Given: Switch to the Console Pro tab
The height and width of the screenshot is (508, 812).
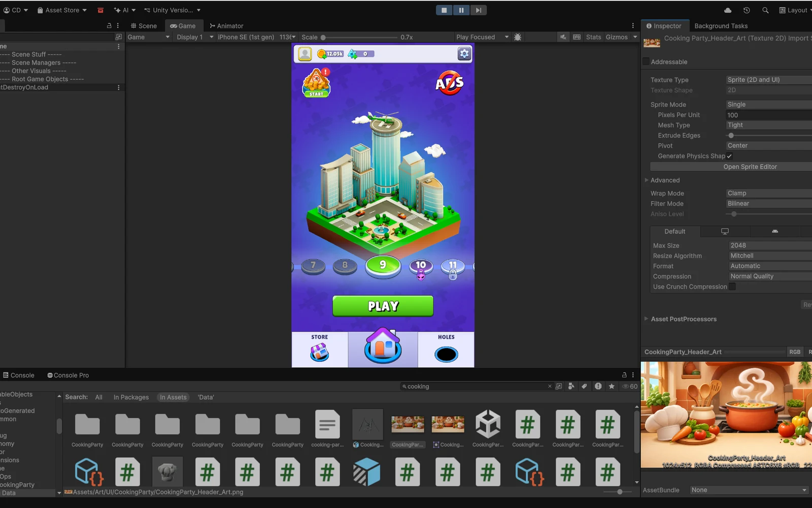Looking at the screenshot, I should pos(68,375).
